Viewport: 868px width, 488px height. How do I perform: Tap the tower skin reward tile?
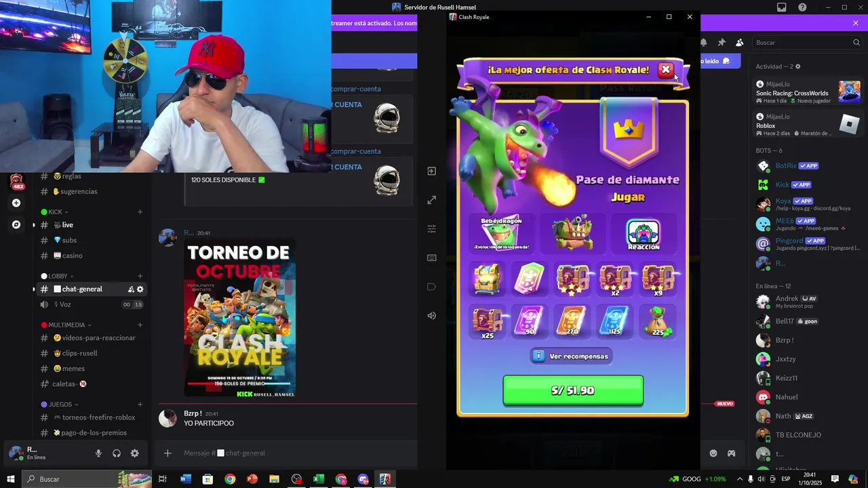pyautogui.click(x=572, y=233)
